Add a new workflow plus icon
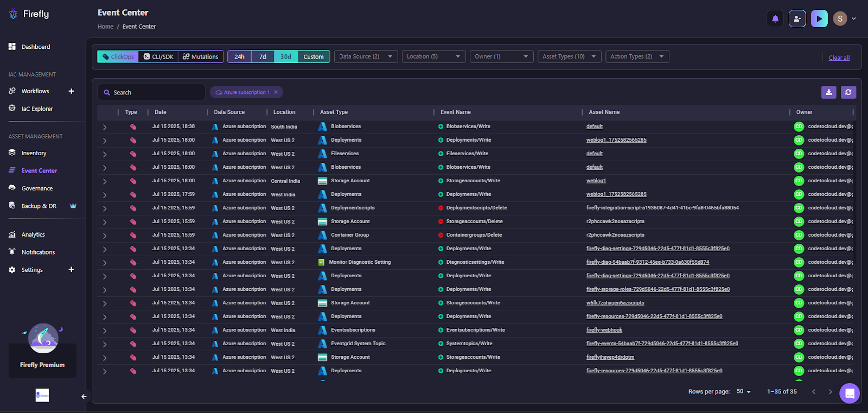This screenshot has height=413, width=868. [71, 91]
